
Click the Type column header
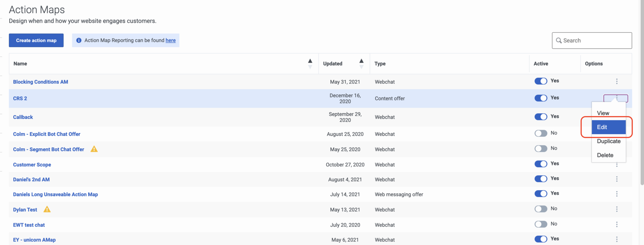point(380,64)
